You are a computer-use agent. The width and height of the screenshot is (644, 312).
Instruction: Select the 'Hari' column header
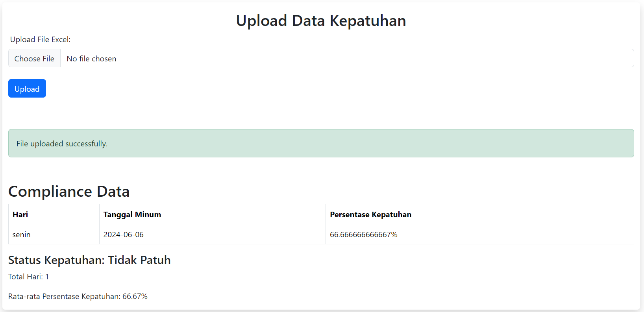click(x=20, y=214)
